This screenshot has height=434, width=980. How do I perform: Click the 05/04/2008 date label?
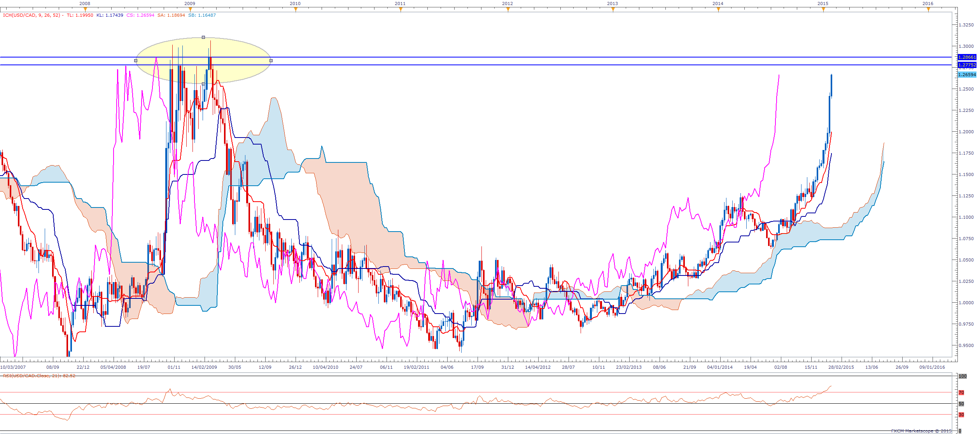pos(113,367)
